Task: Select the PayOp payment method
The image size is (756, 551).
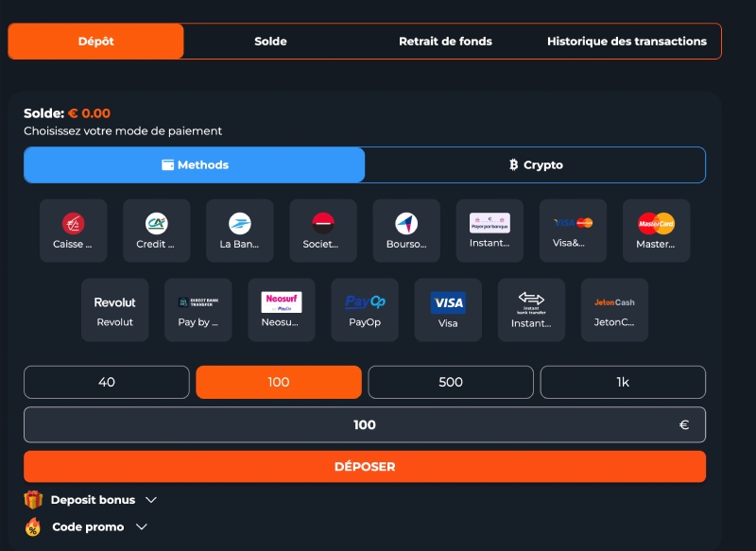Action: [365, 310]
